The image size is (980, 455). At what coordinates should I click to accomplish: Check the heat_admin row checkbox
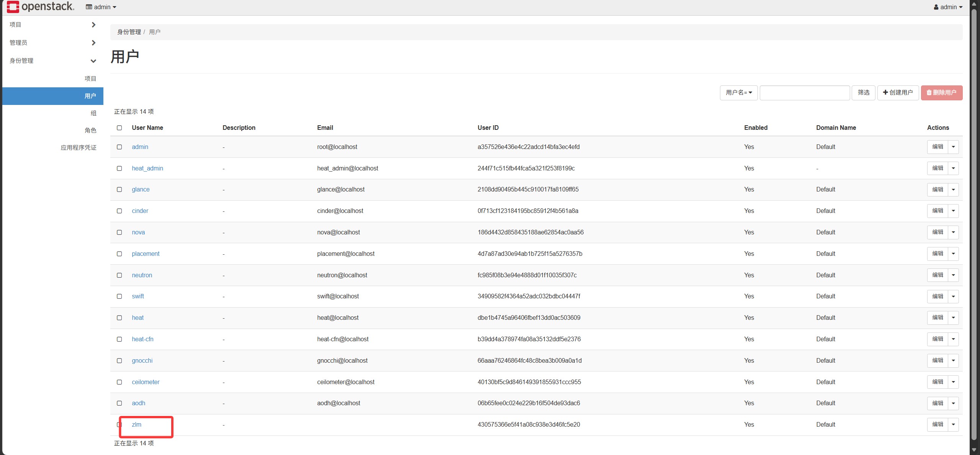pos(119,169)
